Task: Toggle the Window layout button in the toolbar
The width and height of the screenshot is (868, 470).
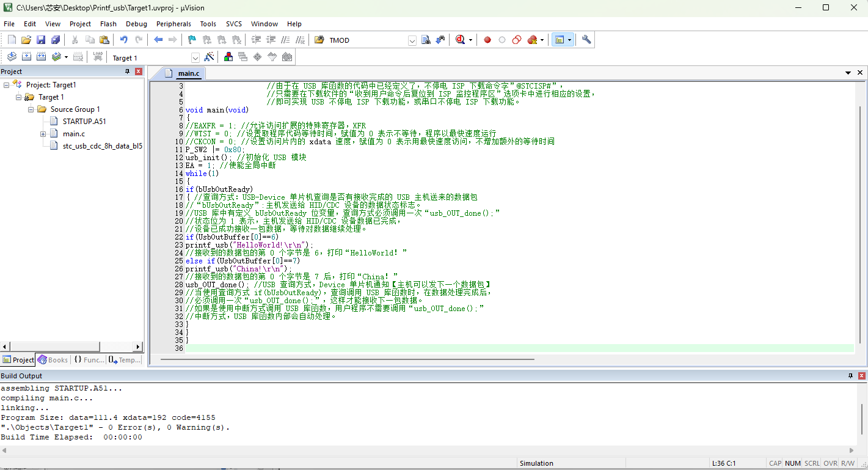Action: click(559, 40)
